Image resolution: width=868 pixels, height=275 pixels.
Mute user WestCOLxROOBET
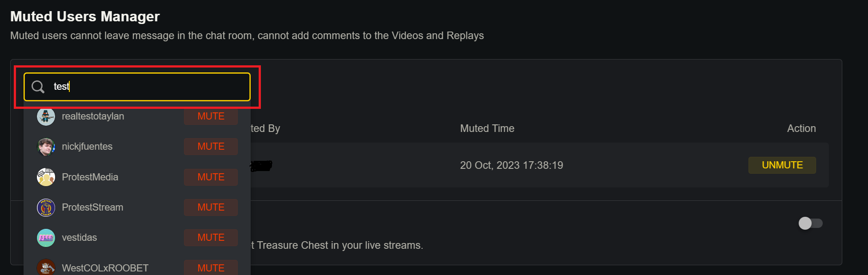[x=211, y=268]
